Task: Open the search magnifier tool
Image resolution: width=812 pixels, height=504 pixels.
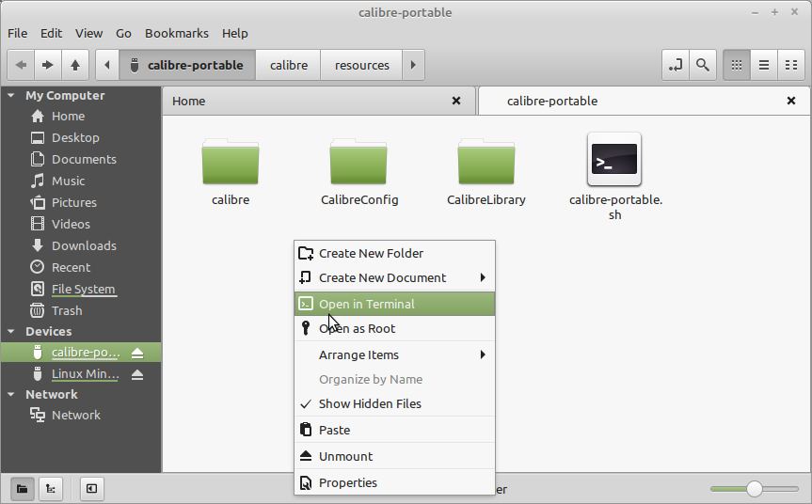Action: (703, 65)
